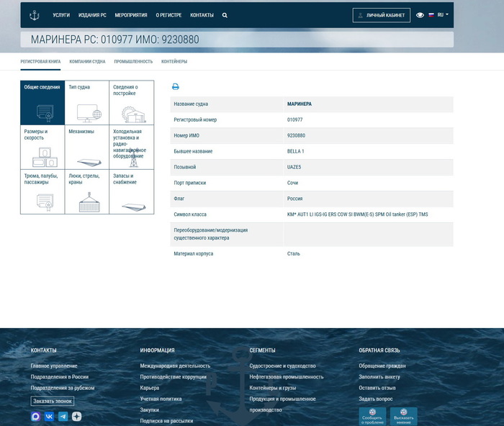This screenshot has height=426, width=504.
Task: Click the "Личный кабинет" button
Action: (x=382, y=15)
